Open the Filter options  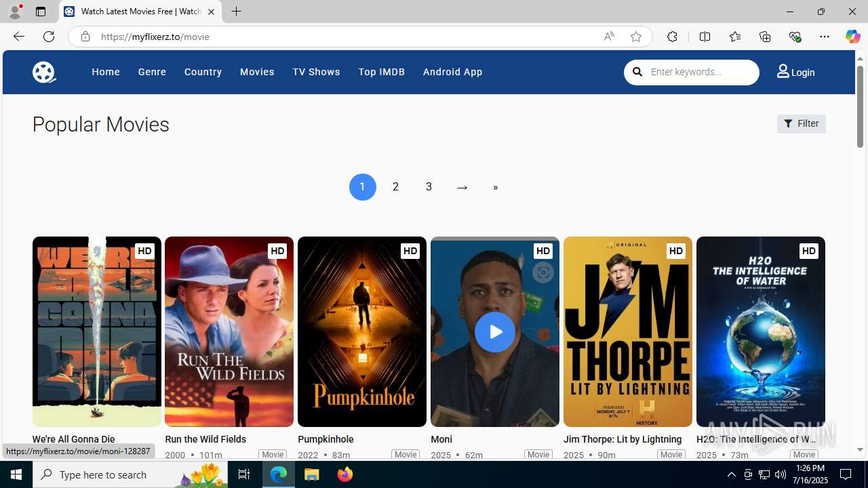pos(801,123)
